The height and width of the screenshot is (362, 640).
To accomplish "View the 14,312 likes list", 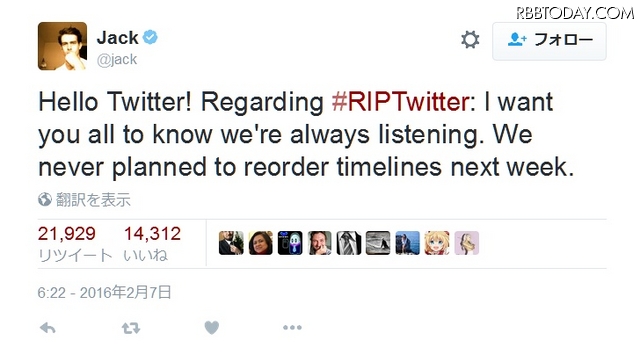I will tap(152, 244).
